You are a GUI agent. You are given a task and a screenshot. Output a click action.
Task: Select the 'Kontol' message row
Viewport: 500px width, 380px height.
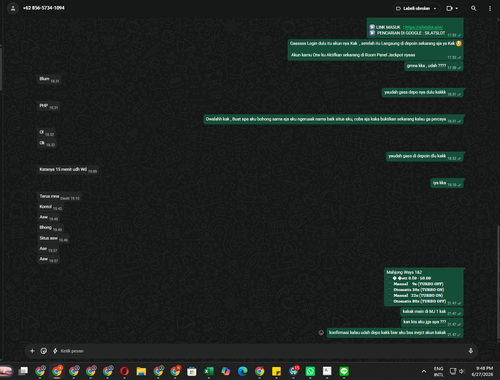point(50,207)
